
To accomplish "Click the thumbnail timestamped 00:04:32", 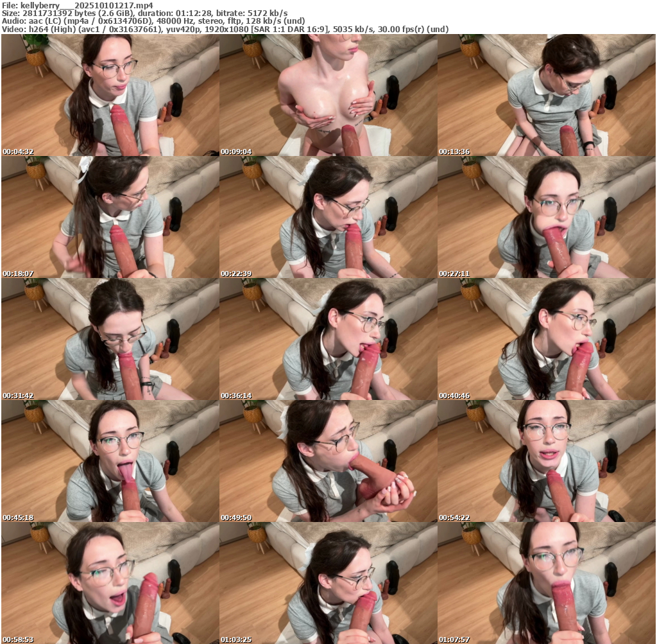I will click(x=110, y=95).
